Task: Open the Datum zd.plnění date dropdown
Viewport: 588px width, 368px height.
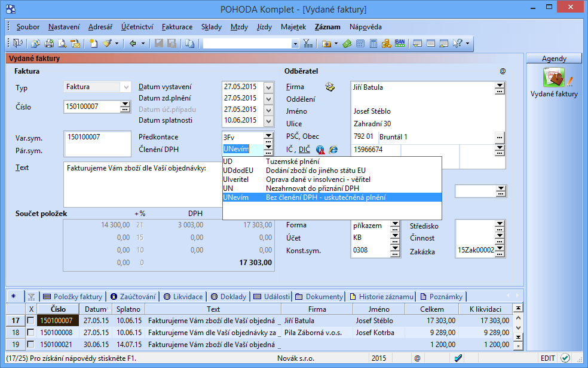Action: [x=268, y=99]
